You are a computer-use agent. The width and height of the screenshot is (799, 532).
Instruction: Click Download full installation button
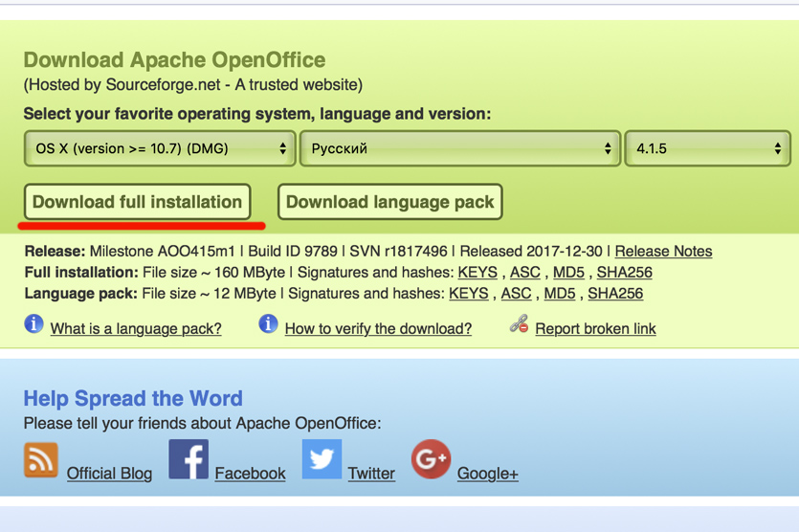point(137,202)
